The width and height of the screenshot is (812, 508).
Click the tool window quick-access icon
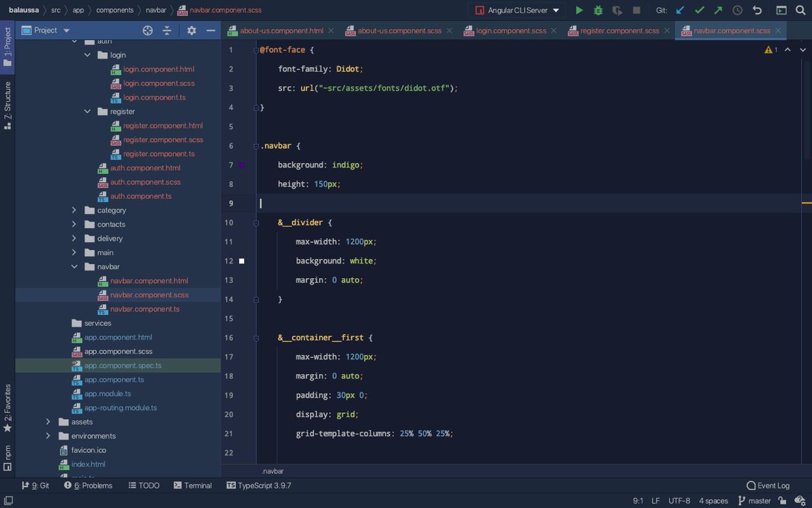[x=8, y=501]
